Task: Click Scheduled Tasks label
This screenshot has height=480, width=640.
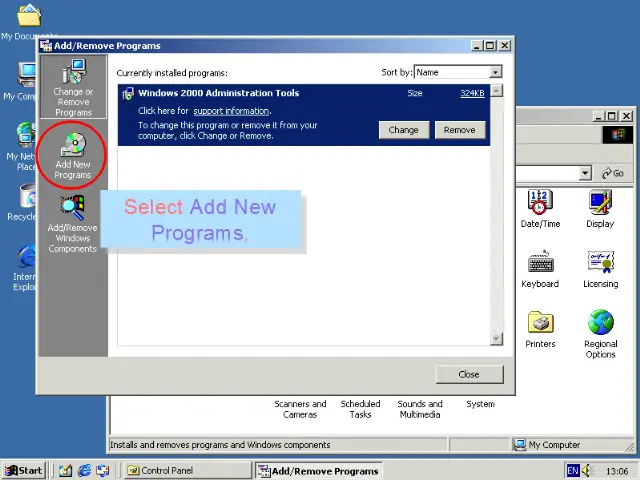Action: 360,409
